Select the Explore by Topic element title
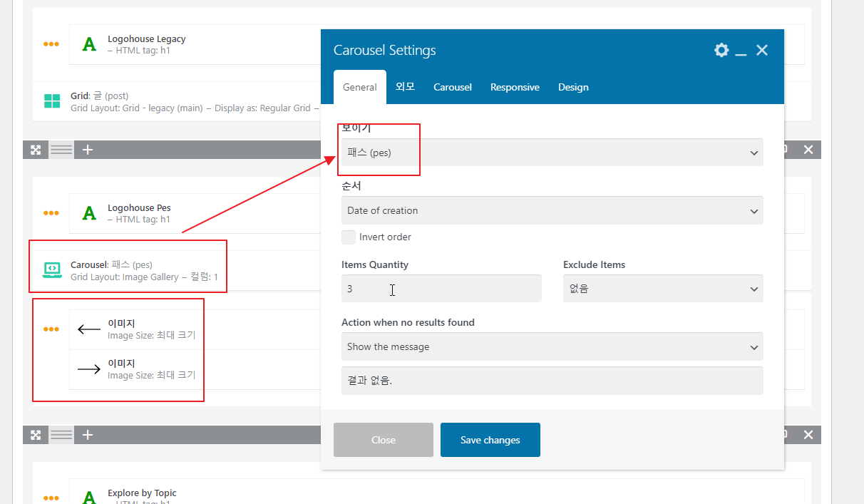 click(x=142, y=493)
